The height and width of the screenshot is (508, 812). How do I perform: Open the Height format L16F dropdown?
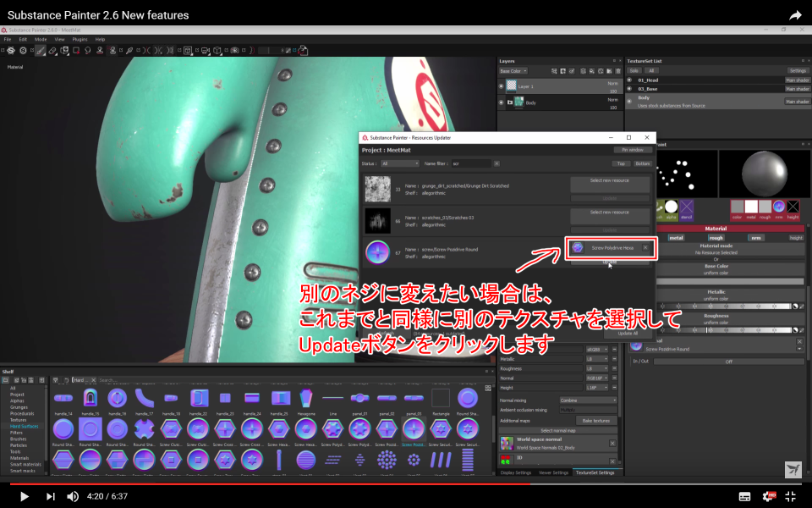pos(598,387)
